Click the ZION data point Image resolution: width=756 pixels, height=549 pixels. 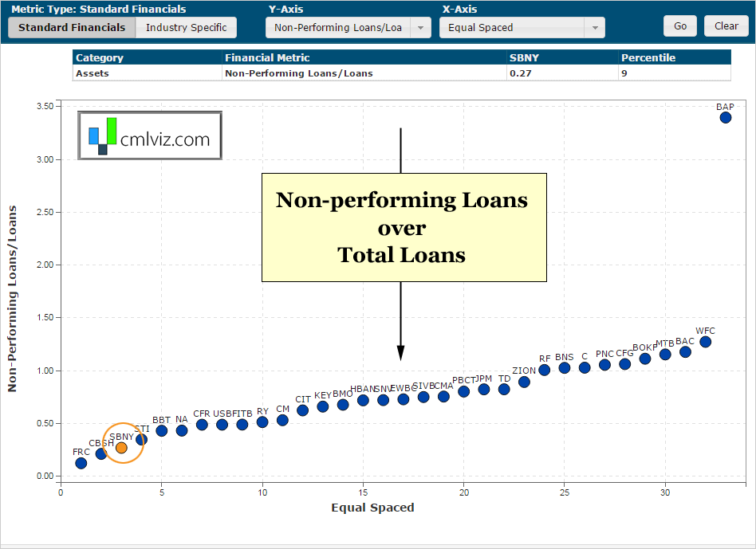coord(524,382)
